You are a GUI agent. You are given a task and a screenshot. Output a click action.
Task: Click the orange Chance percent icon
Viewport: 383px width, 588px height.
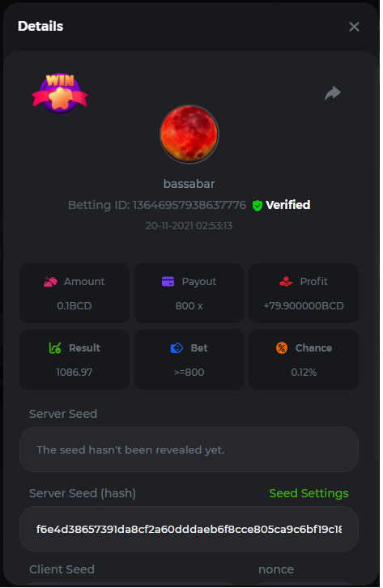click(x=282, y=348)
